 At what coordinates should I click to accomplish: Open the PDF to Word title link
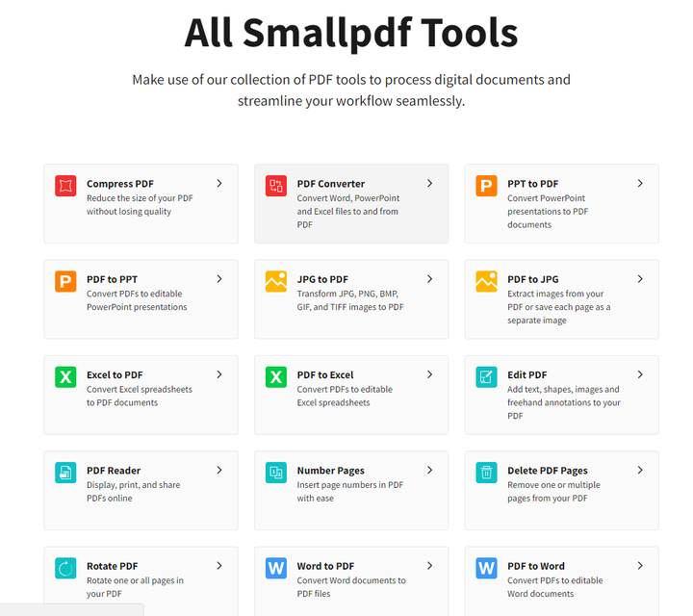(536, 566)
